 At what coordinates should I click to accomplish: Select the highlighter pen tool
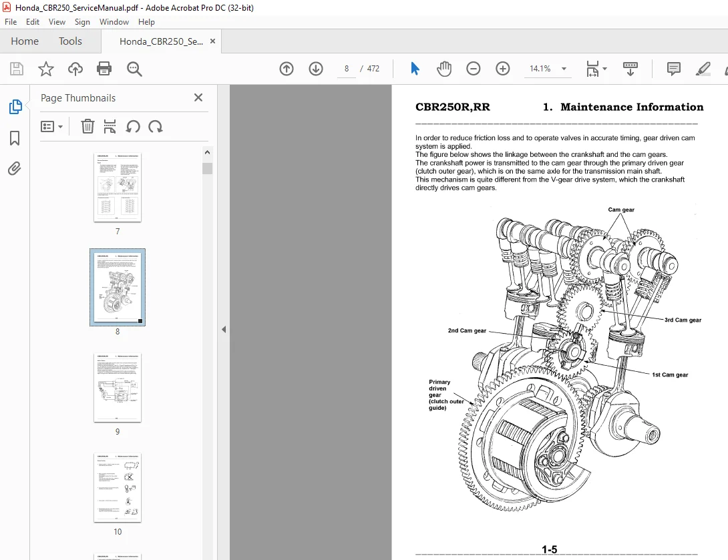pyautogui.click(x=703, y=69)
